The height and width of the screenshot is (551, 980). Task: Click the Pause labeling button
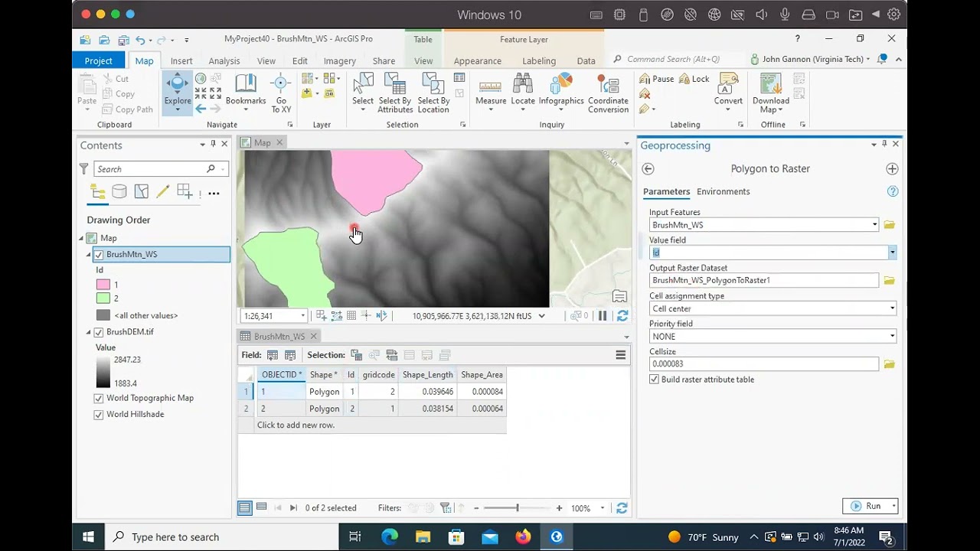pyautogui.click(x=657, y=79)
